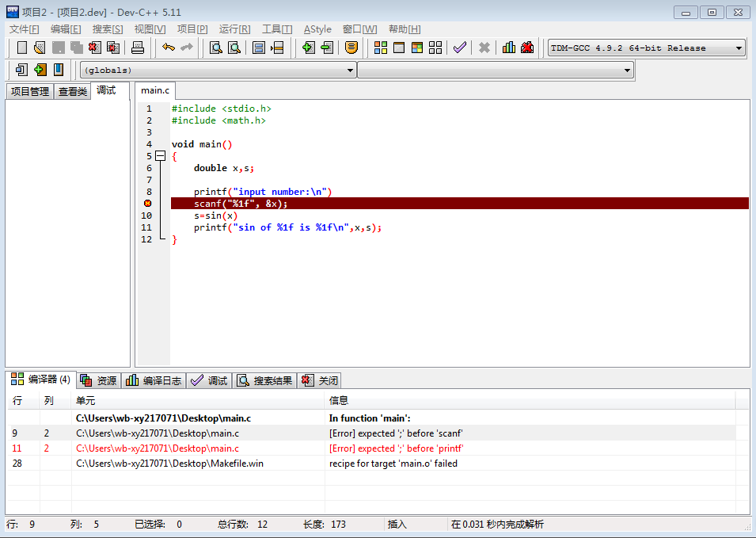Open the 运行[R] menu

(x=235, y=29)
